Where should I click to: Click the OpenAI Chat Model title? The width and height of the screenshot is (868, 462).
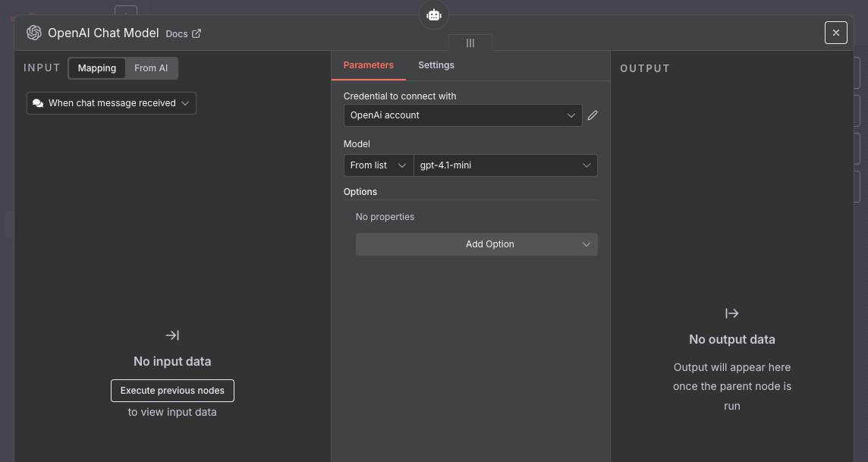(x=103, y=33)
